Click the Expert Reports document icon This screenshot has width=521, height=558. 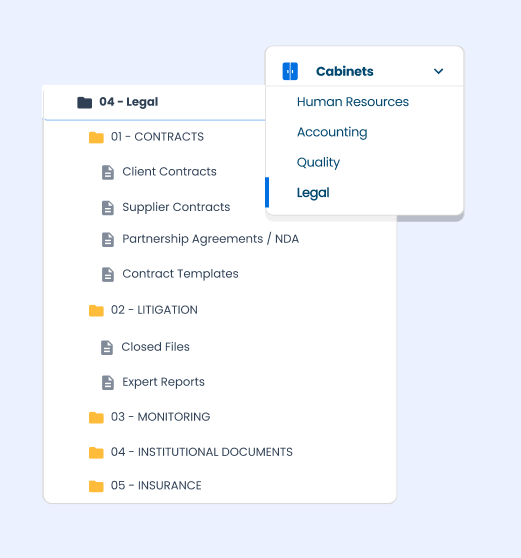tap(108, 383)
